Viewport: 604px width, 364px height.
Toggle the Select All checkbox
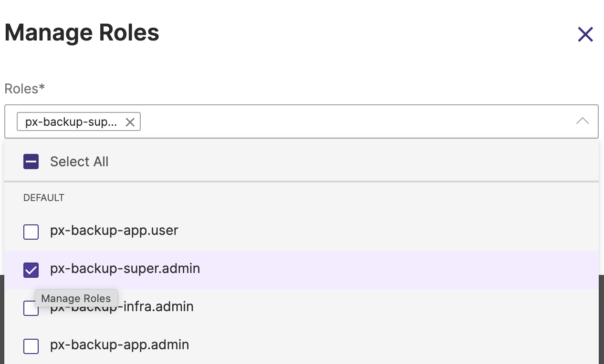click(31, 162)
